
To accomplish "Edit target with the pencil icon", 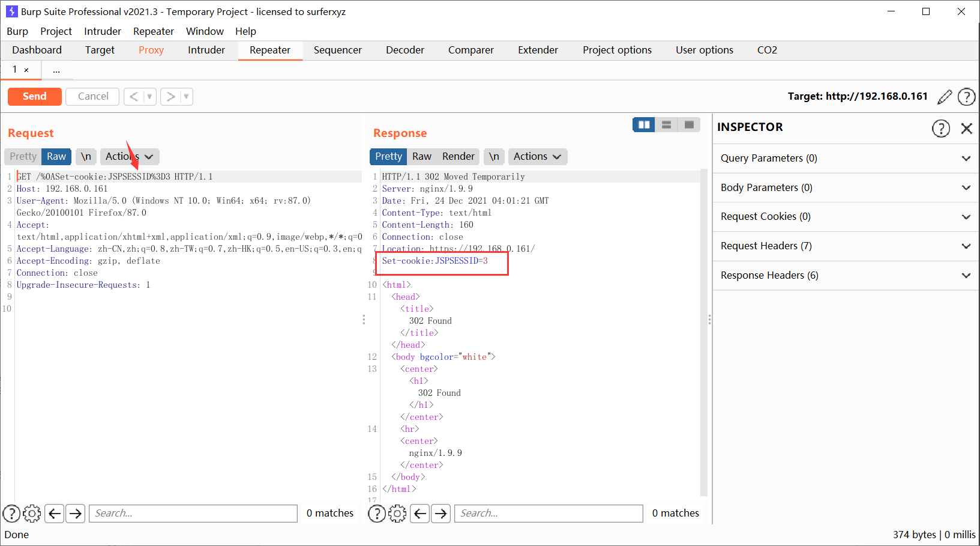I will [x=945, y=97].
